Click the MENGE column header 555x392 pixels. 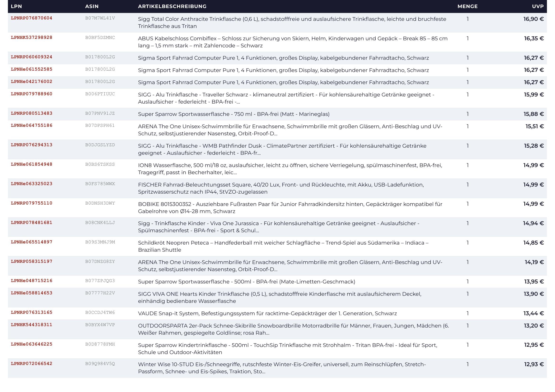[x=467, y=6]
